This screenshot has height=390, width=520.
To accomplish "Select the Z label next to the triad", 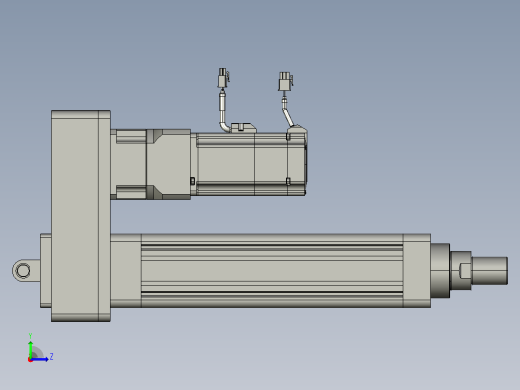I will [51, 357].
